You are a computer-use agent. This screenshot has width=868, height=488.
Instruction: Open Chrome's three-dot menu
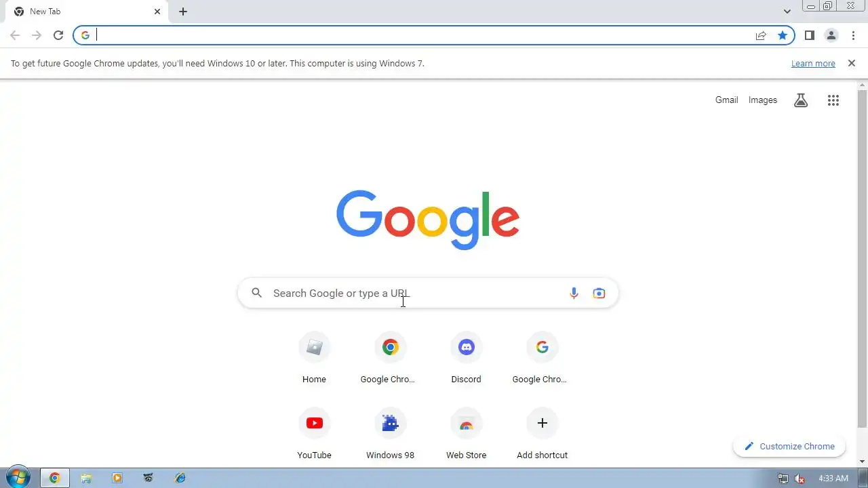853,35
